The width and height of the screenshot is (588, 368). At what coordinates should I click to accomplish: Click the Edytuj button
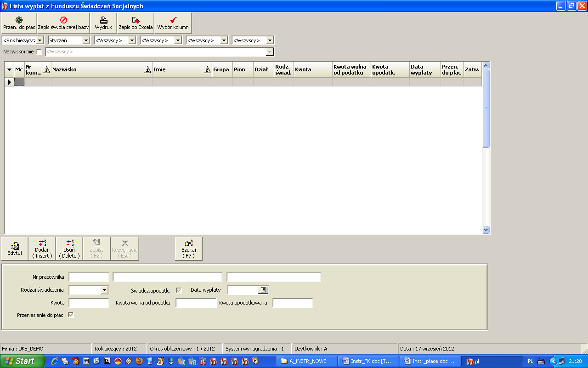15,249
